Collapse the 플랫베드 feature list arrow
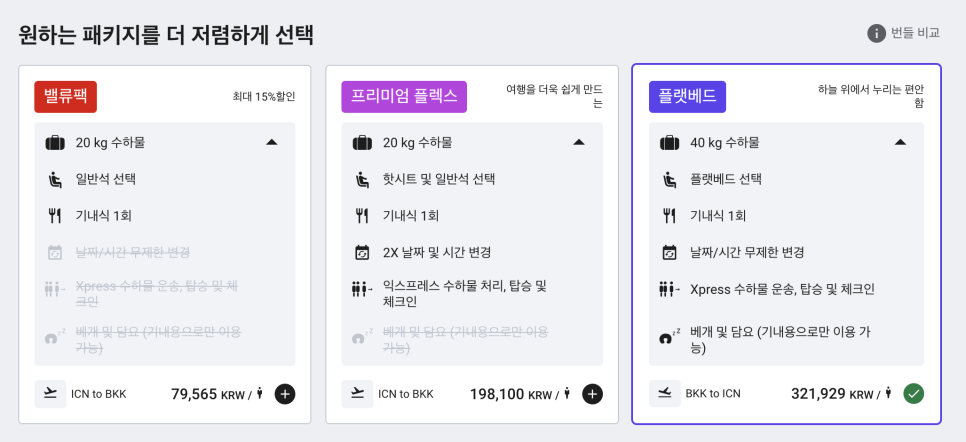Screen dimensions: 966x442 pos(900,142)
